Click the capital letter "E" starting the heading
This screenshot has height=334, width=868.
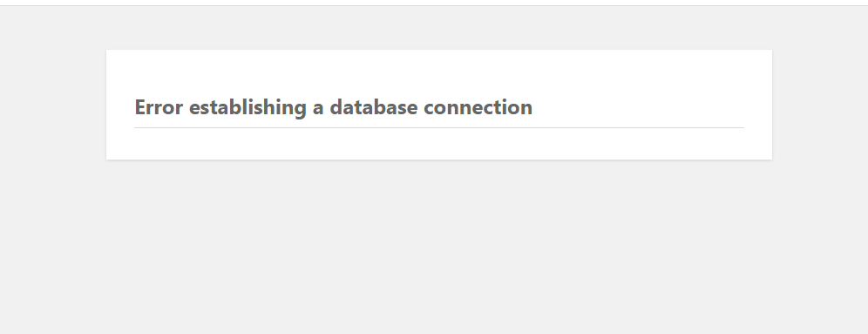pyautogui.click(x=140, y=107)
